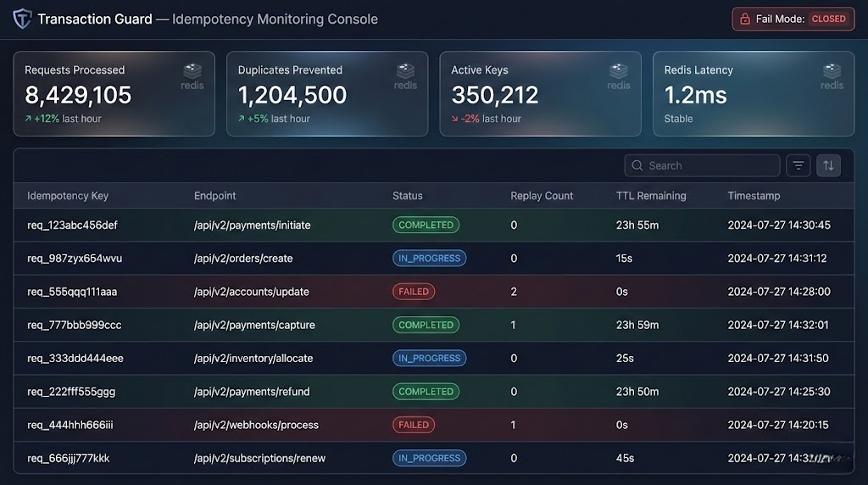Click COMPLETED badge for payments/initiate row
Viewport: 868px width, 485px height.
click(x=426, y=225)
